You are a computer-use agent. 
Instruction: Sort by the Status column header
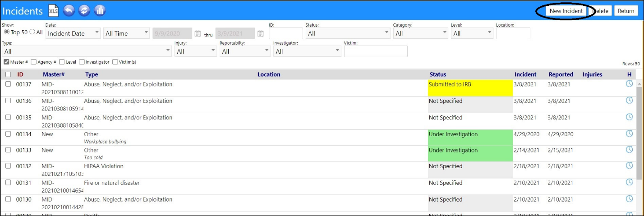(438, 74)
